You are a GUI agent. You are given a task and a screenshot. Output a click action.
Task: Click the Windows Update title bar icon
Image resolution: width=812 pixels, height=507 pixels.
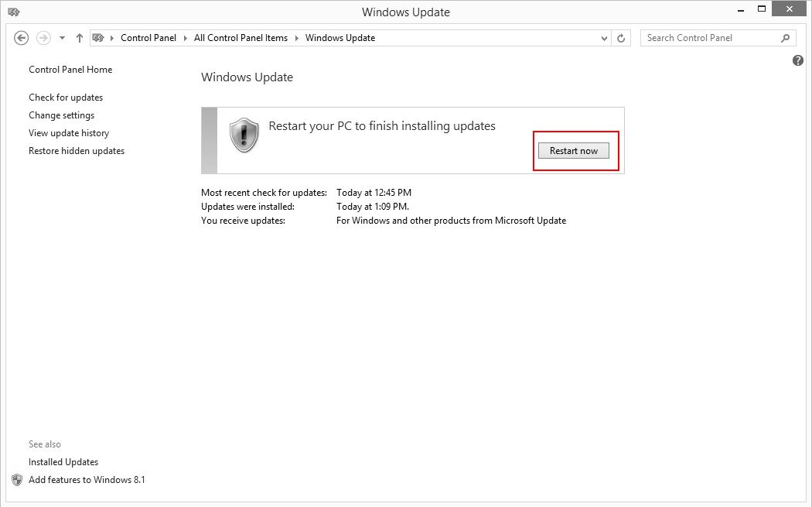point(14,12)
